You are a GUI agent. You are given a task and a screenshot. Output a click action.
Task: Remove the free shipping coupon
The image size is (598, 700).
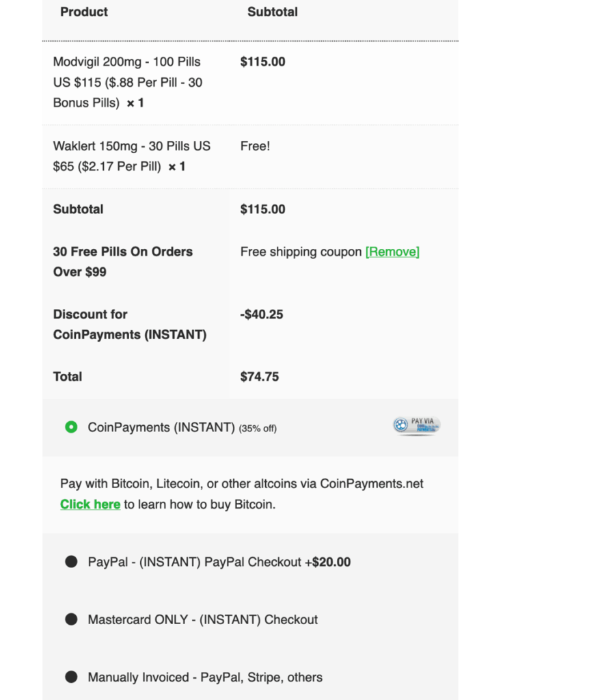[x=392, y=252]
